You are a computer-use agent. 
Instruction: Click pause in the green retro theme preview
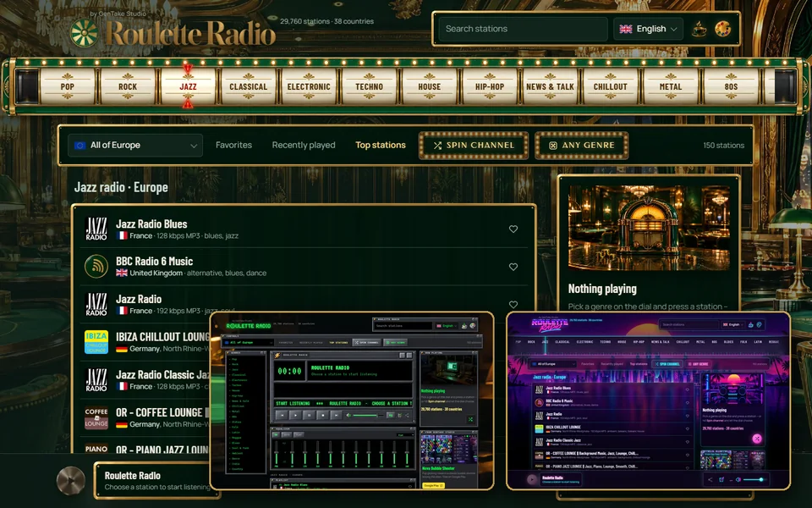310,415
